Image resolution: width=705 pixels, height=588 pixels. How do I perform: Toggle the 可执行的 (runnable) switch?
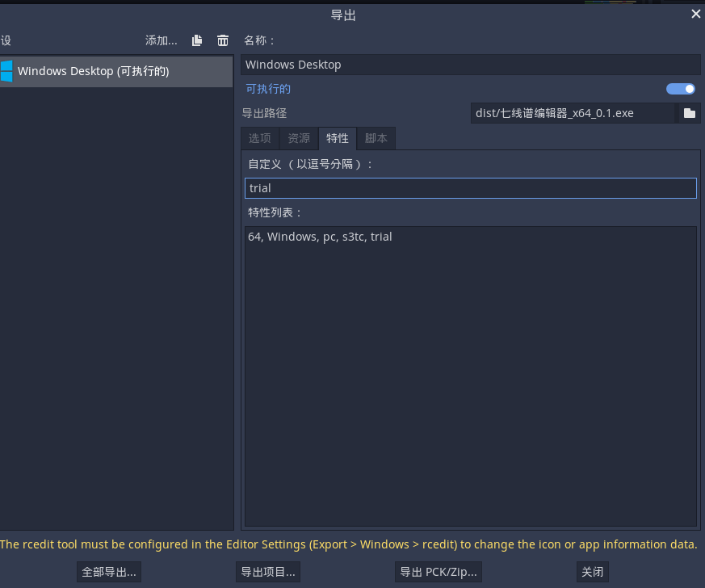pos(680,89)
